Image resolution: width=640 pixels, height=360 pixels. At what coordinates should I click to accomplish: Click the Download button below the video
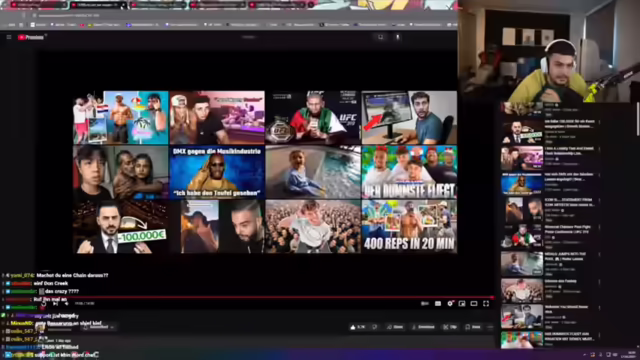[423, 327]
